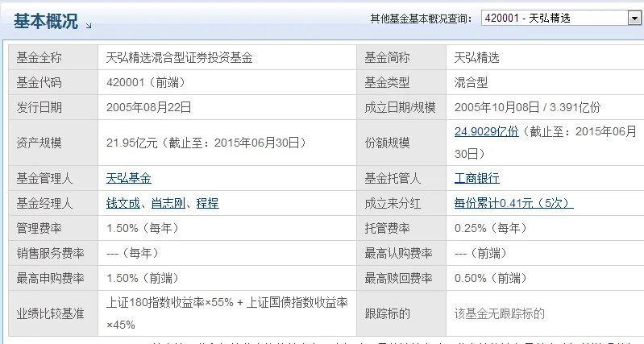View fund manager 程程's profile

207,203
